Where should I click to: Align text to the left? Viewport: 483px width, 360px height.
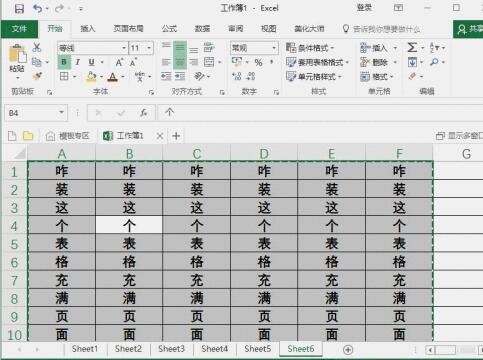tap(166, 62)
